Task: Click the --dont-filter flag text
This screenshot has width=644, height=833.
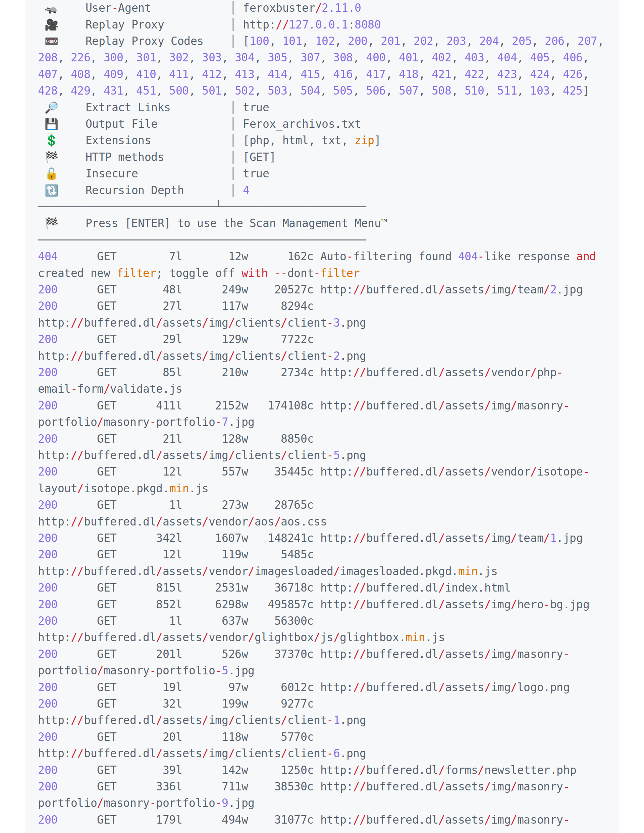Action: point(317,273)
